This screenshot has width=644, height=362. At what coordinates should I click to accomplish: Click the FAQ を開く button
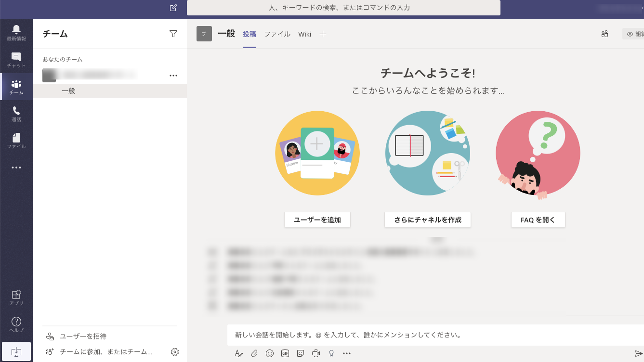pos(538,220)
